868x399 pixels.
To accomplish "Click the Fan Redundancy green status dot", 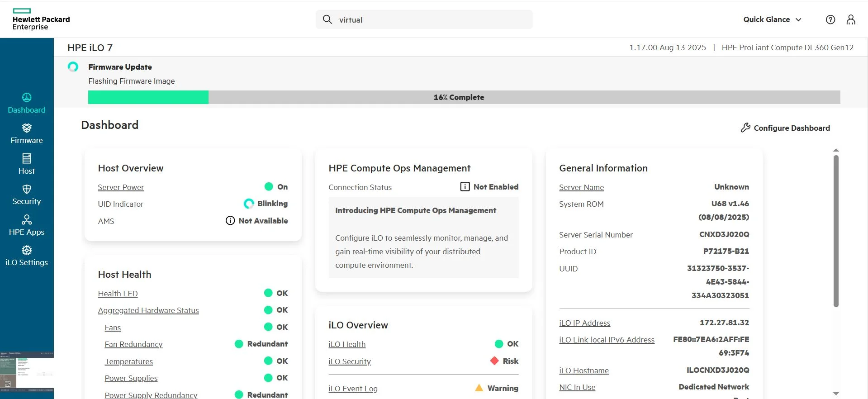I will (x=239, y=344).
